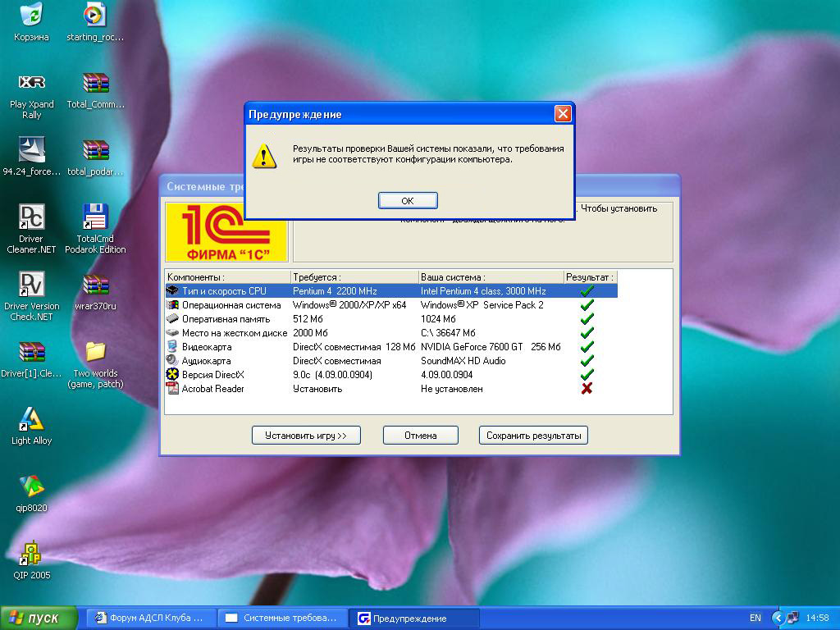
Task: Click NVIDIA GeForce 7600 GT value
Action: tap(472, 347)
